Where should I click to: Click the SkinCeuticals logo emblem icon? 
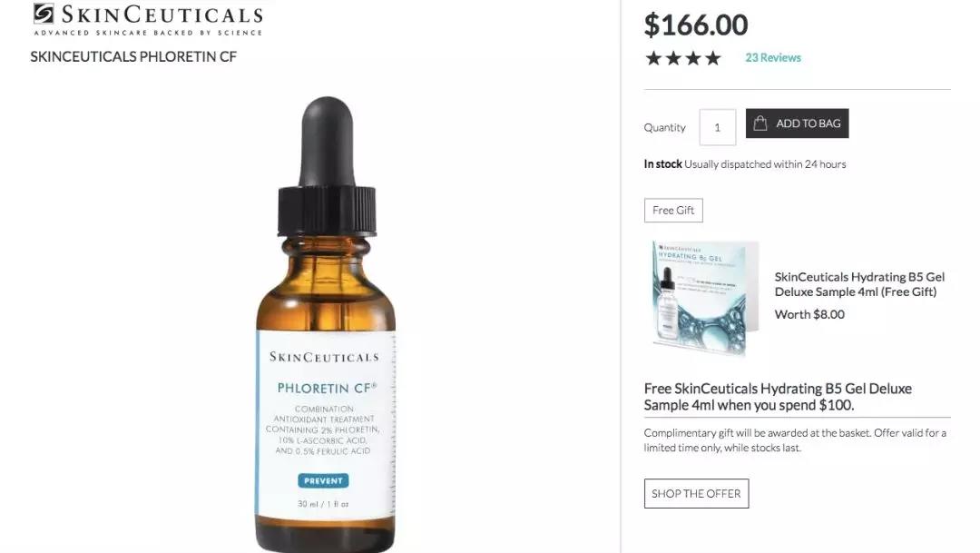[x=44, y=13]
